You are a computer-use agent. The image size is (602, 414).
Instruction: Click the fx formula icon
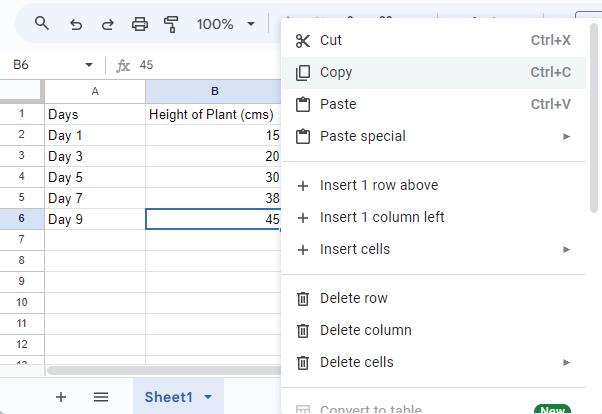[124, 65]
